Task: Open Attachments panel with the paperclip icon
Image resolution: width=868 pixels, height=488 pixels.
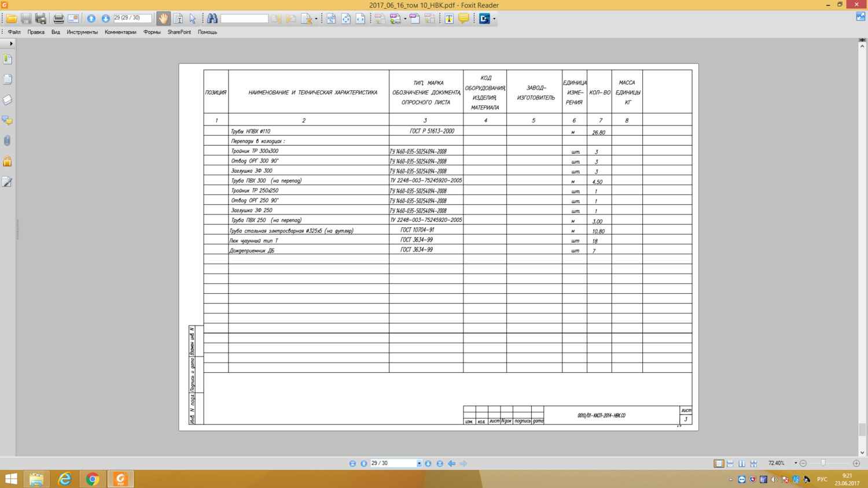Action: [x=8, y=141]
